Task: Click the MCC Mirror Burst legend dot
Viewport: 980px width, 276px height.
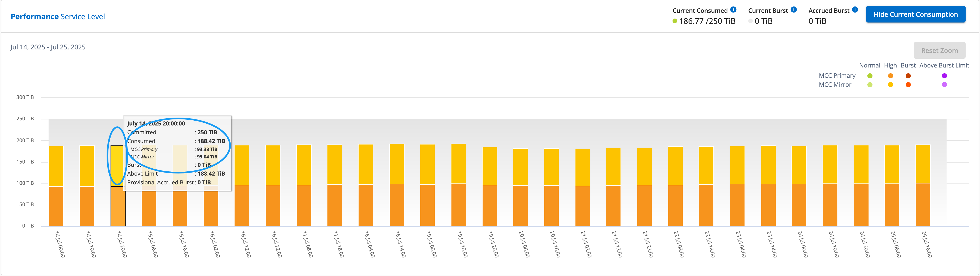Action: point(908,85)
